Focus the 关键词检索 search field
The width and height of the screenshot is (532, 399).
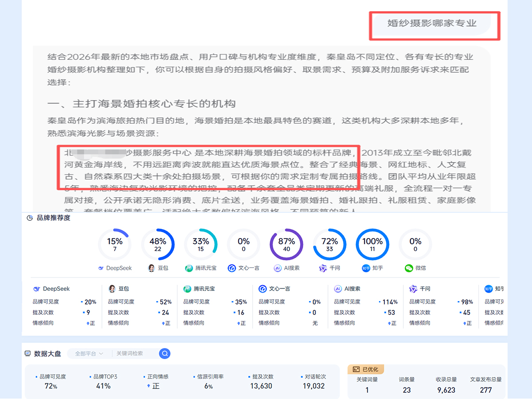[135, 353]
